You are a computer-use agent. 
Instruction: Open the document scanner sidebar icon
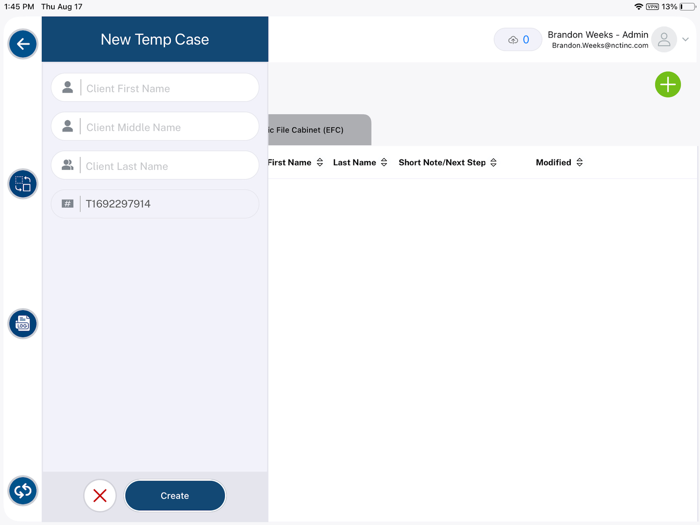(23, 323)
